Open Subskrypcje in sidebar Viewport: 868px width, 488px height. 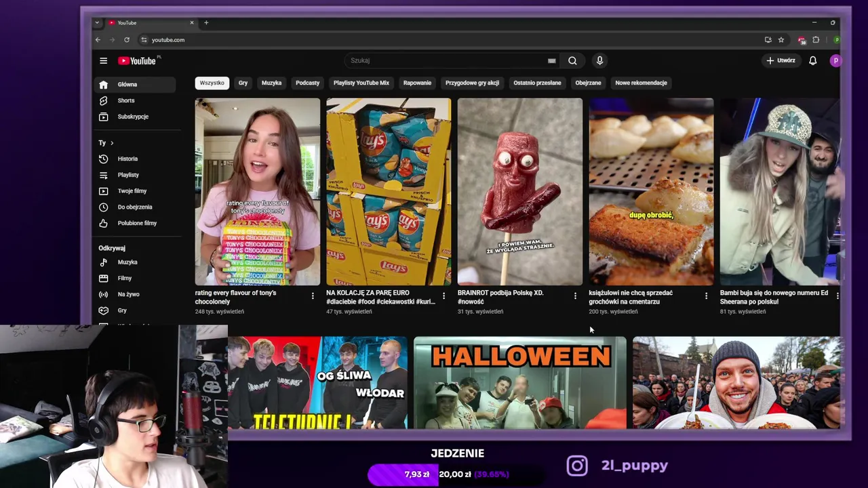click(134, 117)
